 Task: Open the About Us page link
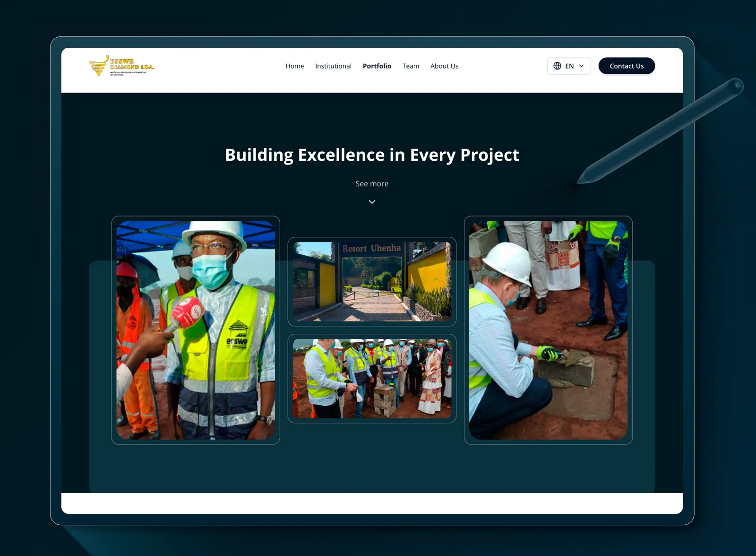point(444,66)
